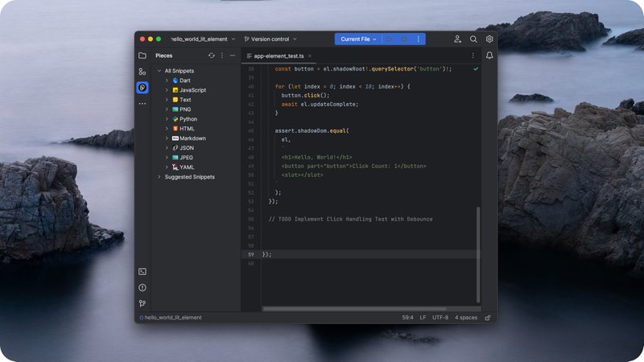Select the app-element_test.ts editor tab

pyautogui.click(x=279, y=56)
